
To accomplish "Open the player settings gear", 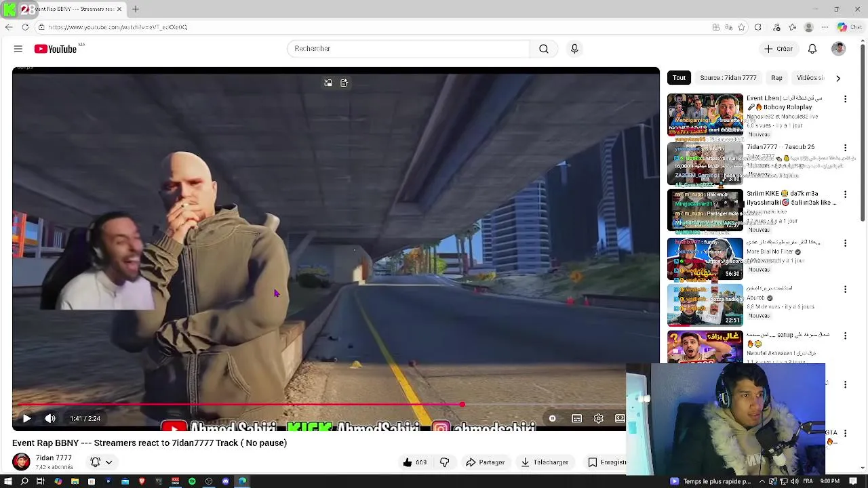I will click(x=599, y=419).
